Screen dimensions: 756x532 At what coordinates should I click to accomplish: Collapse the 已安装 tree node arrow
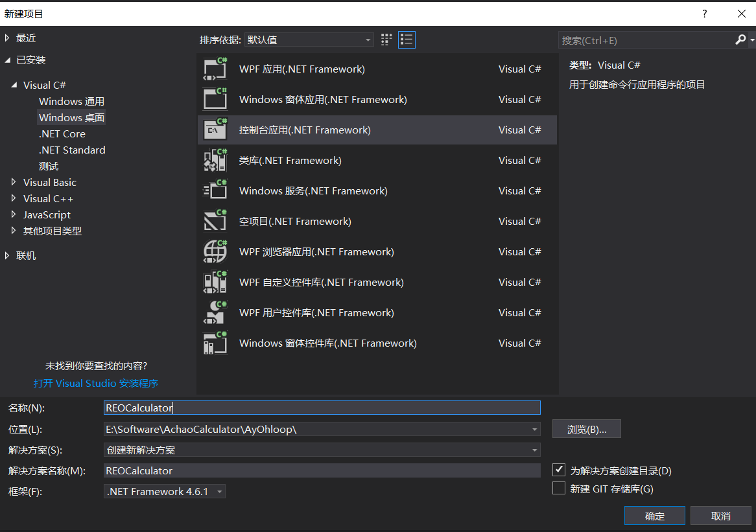click(x=8, y=60)
